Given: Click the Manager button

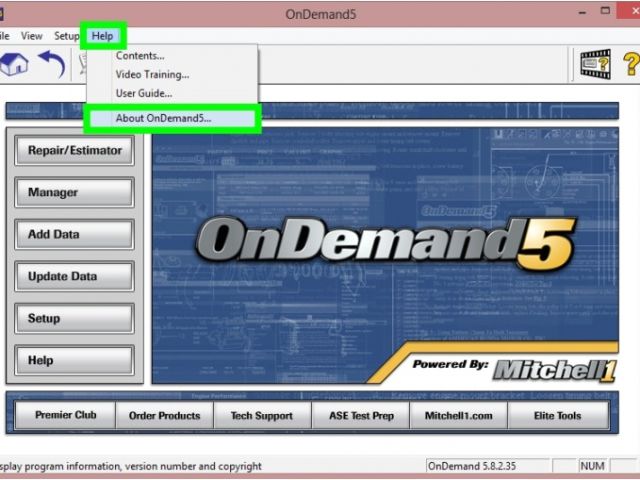Looking at the screenshot, I should pos(74,193).
